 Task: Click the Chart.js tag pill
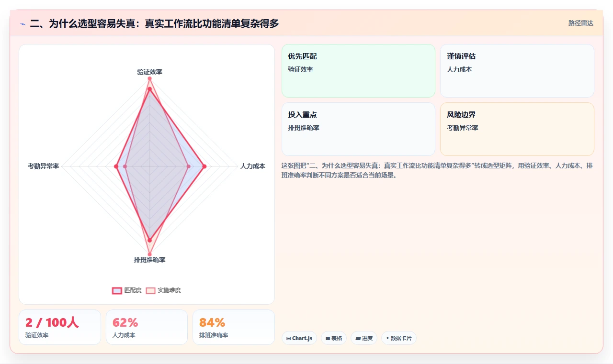point(299,338)
